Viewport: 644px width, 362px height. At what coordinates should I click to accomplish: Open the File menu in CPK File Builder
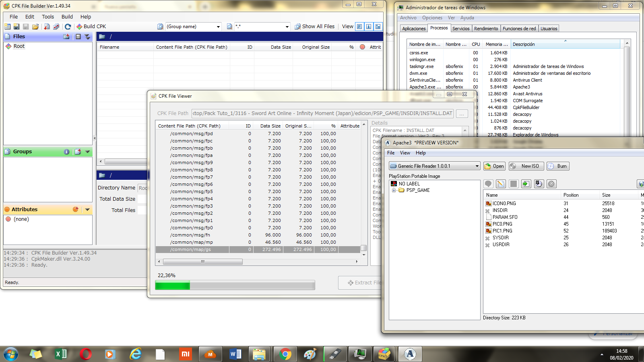[14, 17]
